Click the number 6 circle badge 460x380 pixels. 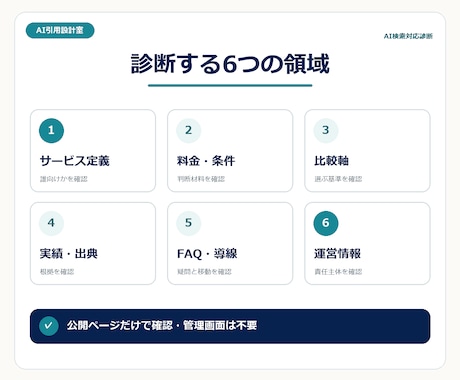click(x=326, y=223)
